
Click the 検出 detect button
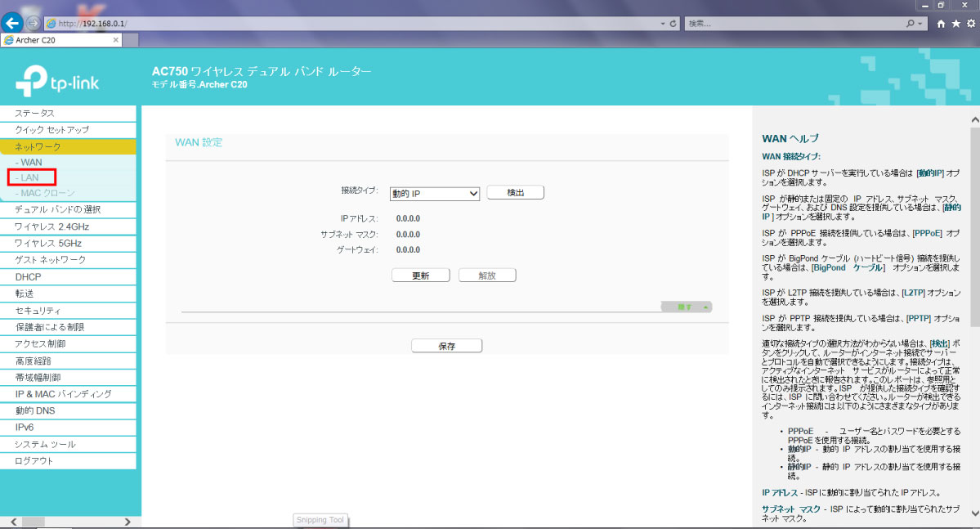click(515, 193)
